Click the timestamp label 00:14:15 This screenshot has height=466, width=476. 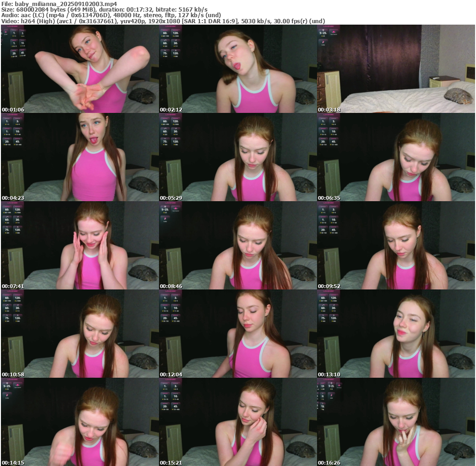(x=13, y=463)
